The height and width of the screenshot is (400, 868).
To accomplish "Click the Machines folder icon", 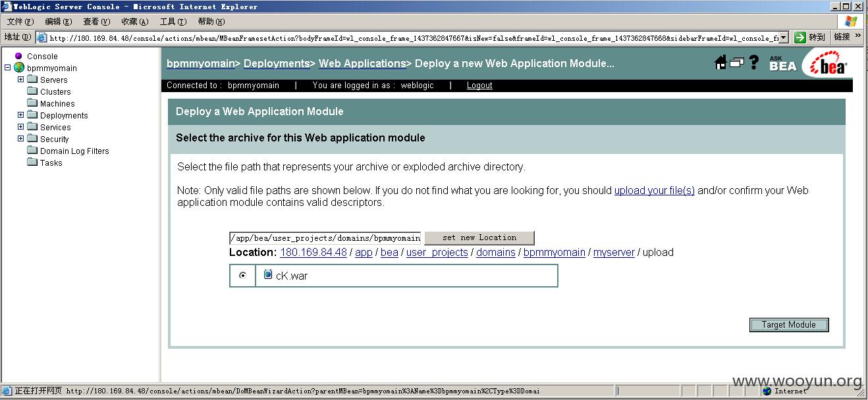I will coord(32,103).
